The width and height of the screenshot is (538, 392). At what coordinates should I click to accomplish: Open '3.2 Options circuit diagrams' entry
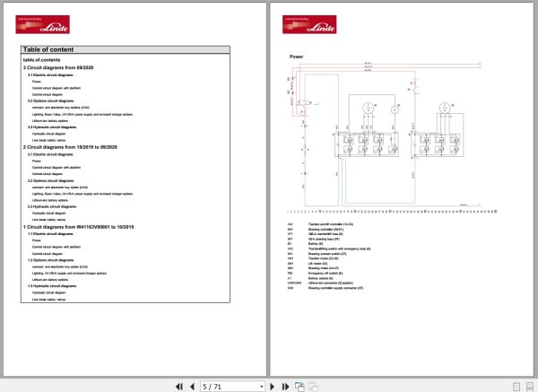point(50,101)
